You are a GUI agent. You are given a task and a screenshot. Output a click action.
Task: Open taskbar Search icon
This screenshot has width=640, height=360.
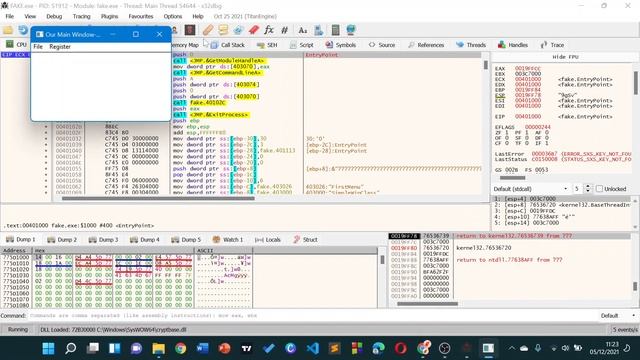point(71,348)
